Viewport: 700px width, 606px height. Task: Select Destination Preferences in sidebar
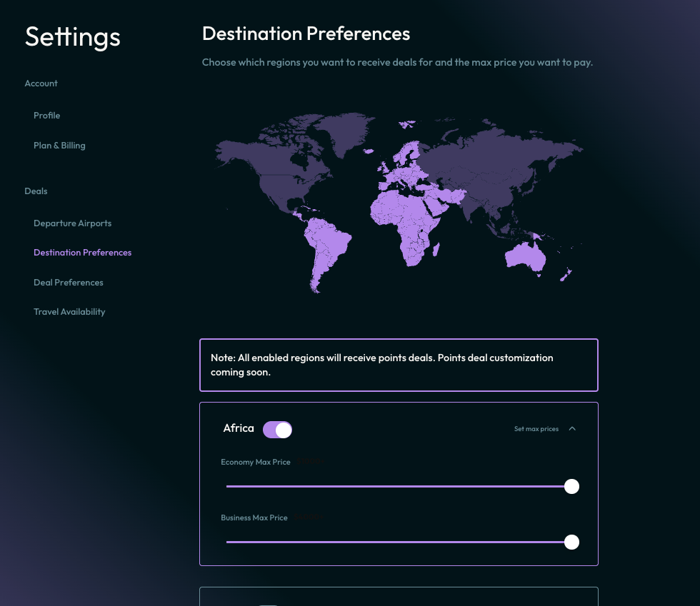click(83, 253)
